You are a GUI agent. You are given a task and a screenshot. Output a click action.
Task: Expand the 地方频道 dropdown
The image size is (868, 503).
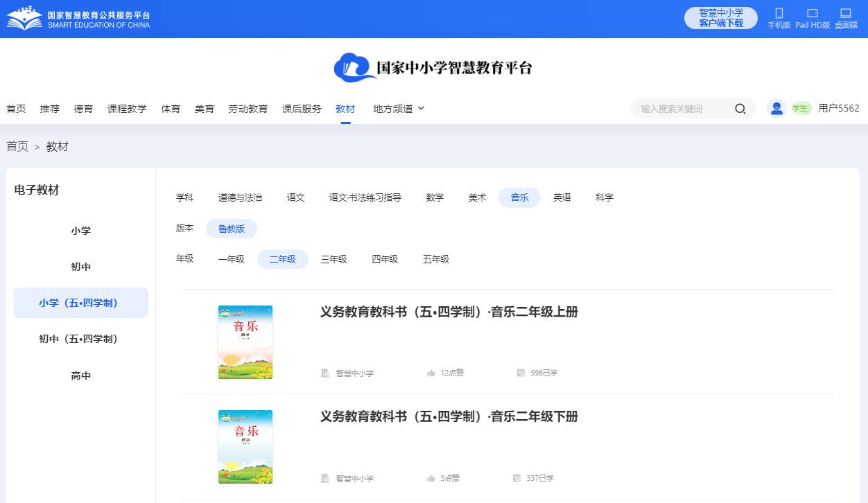(399, 109)
